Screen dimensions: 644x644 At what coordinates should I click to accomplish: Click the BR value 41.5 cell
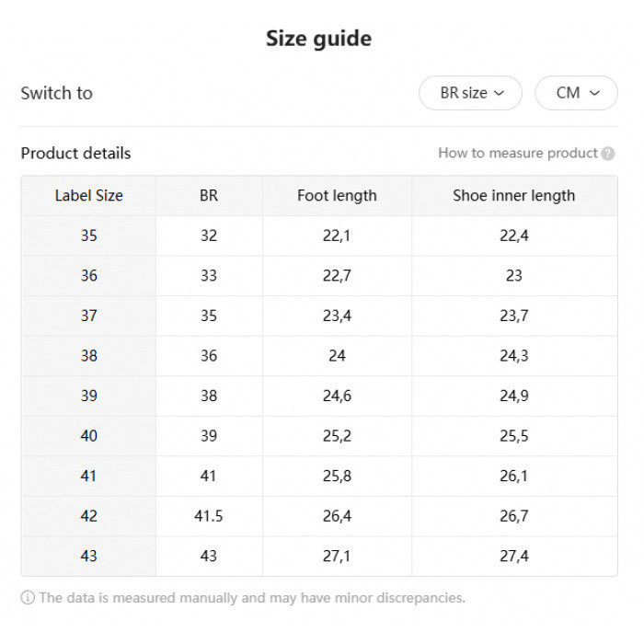click(x=209, y=516)
